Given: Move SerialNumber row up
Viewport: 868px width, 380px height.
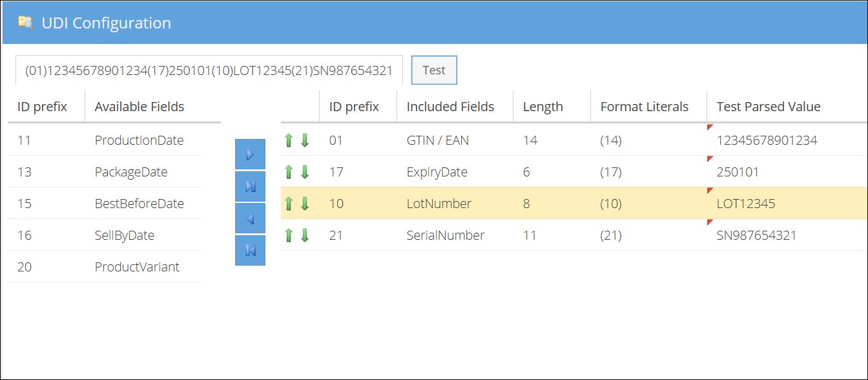Looking at the screenshot, I should coord(289,235).
